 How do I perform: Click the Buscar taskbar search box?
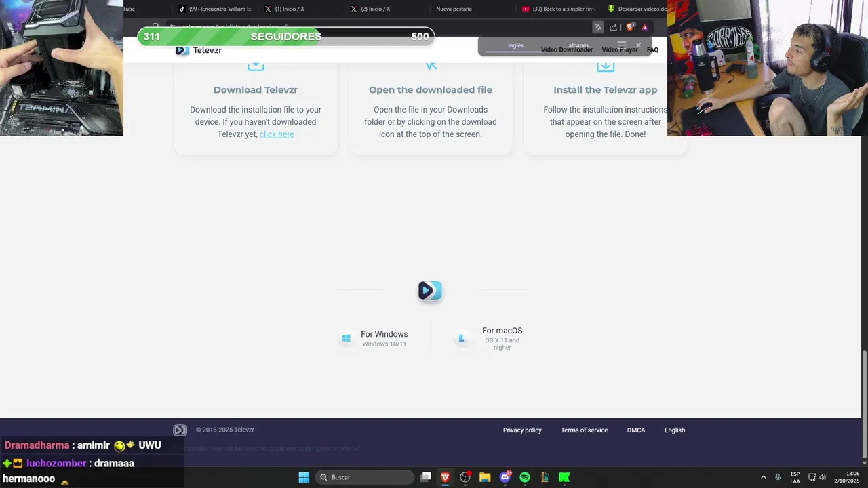coord(366,477)
